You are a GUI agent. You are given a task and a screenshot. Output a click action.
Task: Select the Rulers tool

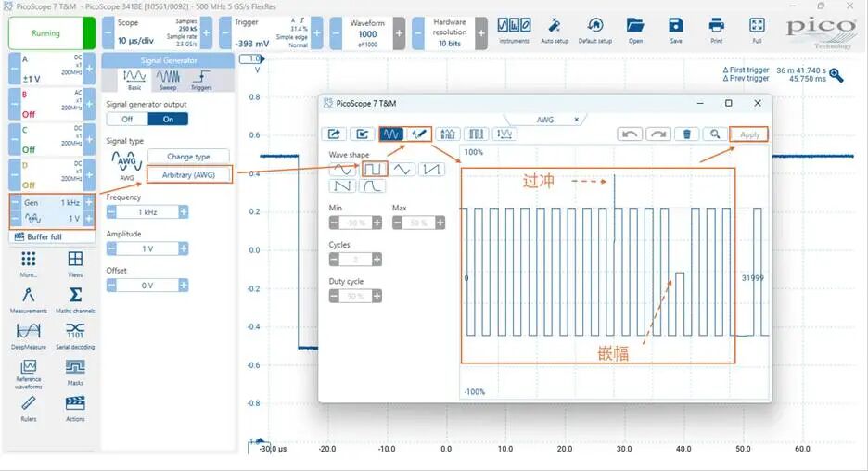(x=28, y=409)
